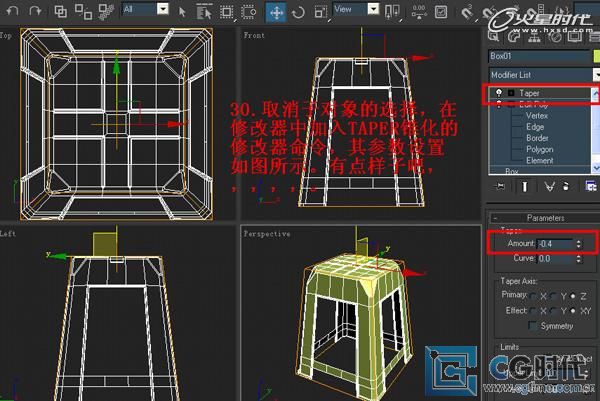
Task: Click Remove Modifier from Stack icon
Action: [x=566, y=187]
